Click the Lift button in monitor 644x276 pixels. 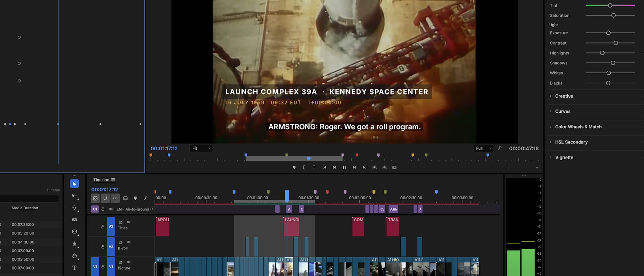click(374, 167)
